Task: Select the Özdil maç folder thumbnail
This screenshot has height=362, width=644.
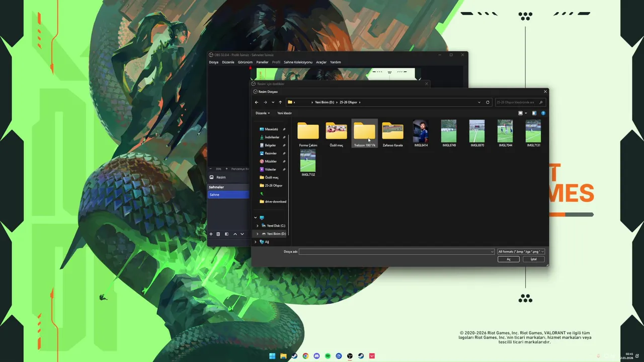Action: [x=336, y=134]
